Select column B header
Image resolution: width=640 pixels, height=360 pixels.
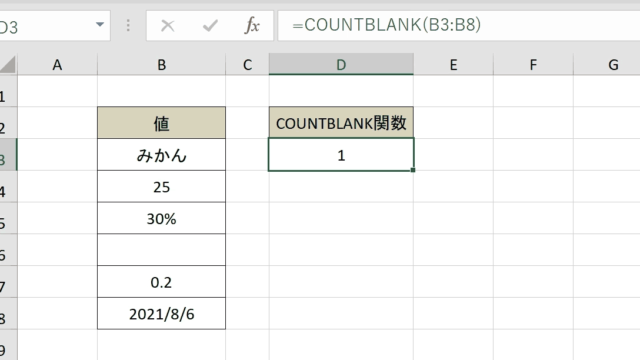[x=162, y=64]
